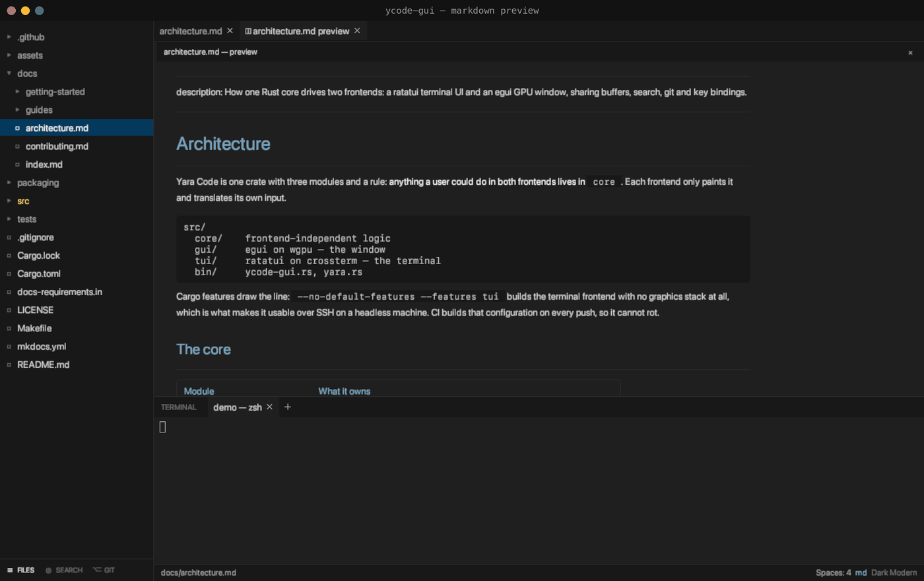Select the demo — zsh terminal tab
Viewport: 924px width, 581px height.
click(238, 407)
